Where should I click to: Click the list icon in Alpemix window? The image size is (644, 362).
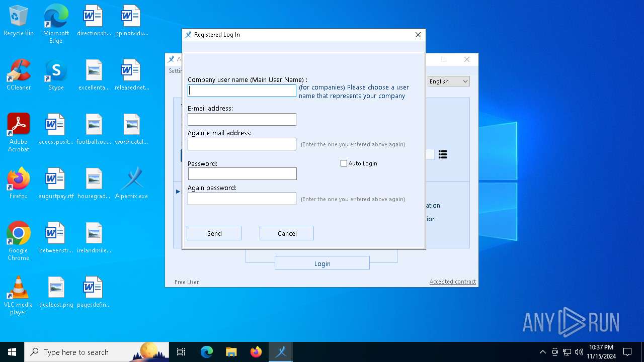(443, 154)
